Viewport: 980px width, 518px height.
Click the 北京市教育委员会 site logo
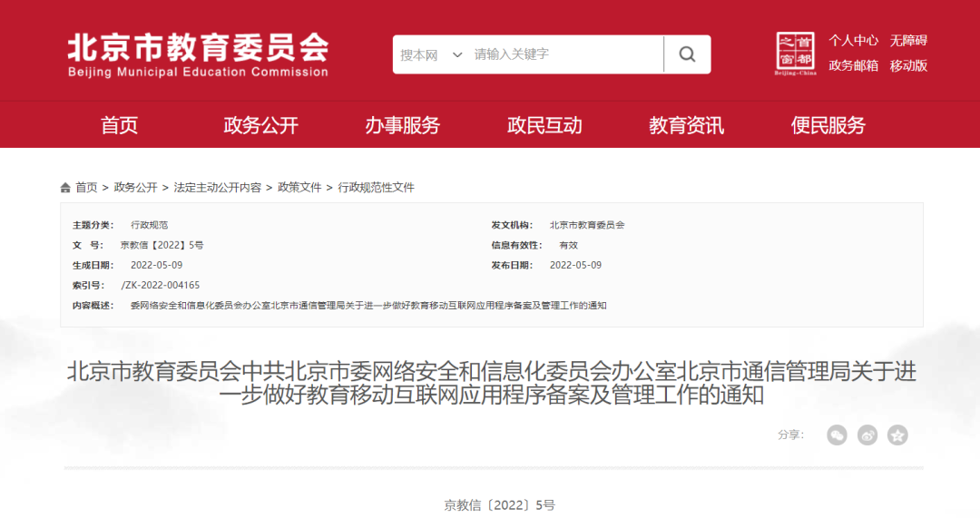click(198, 54)
